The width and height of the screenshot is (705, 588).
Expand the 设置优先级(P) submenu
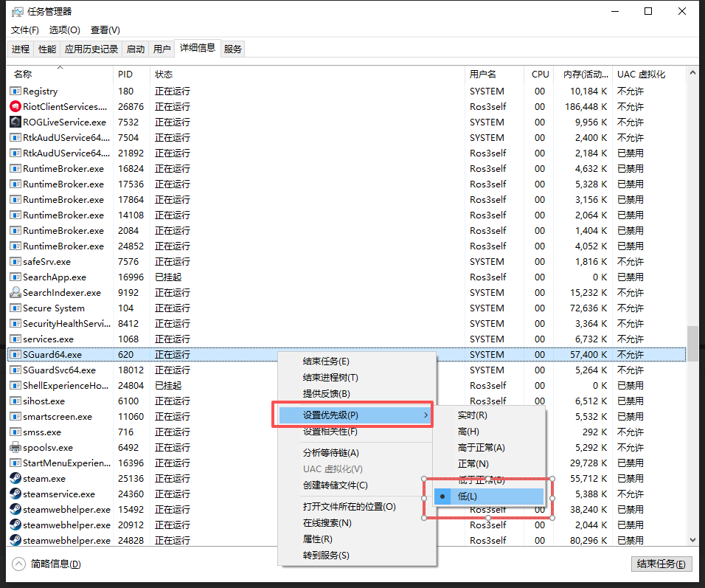coord(354,415)
